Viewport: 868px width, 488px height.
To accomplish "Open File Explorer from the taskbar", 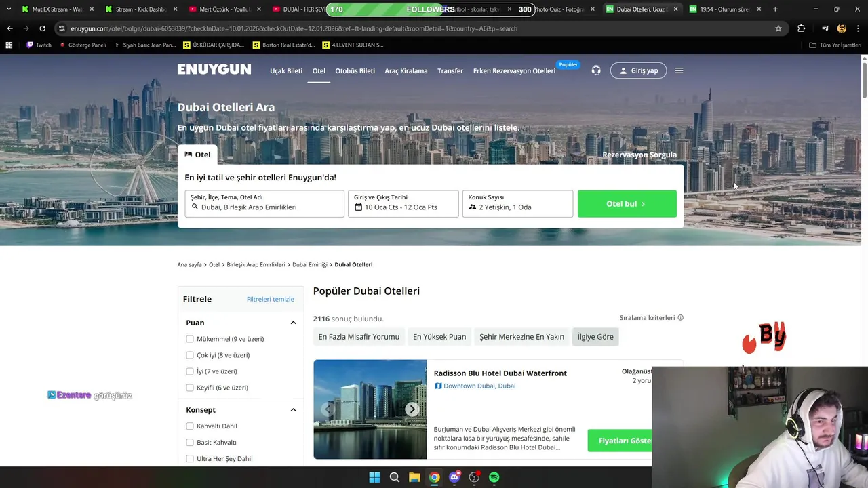I will (414, 477).
